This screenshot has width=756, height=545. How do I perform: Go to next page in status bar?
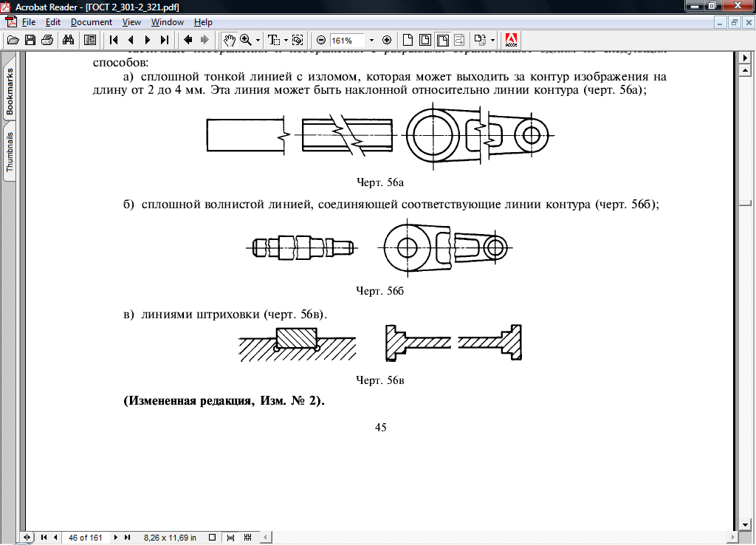point(116,538)
